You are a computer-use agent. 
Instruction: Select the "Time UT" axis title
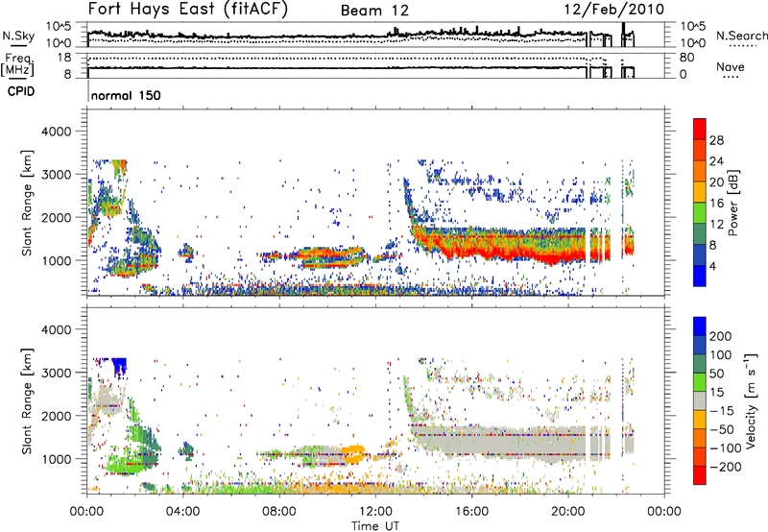tap(375, 526)
